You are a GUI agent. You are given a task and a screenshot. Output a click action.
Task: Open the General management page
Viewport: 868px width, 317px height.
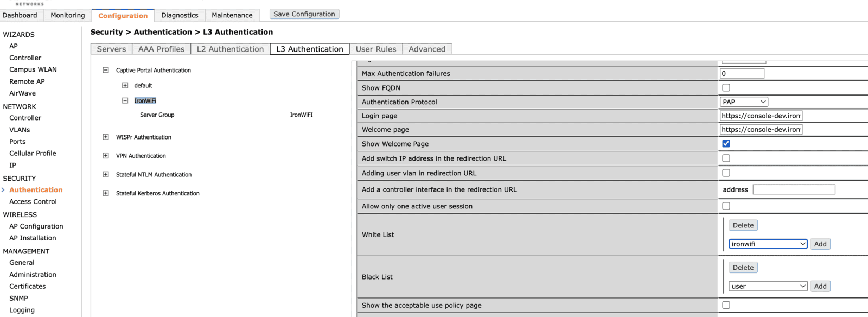point(22,263)
